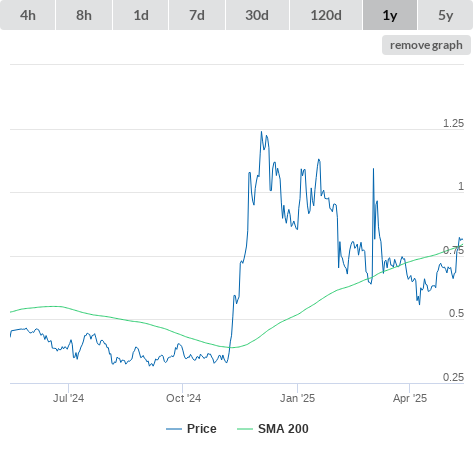Click the green SMA 200 legend marker

pyautogui.click(x=245, y=429)
